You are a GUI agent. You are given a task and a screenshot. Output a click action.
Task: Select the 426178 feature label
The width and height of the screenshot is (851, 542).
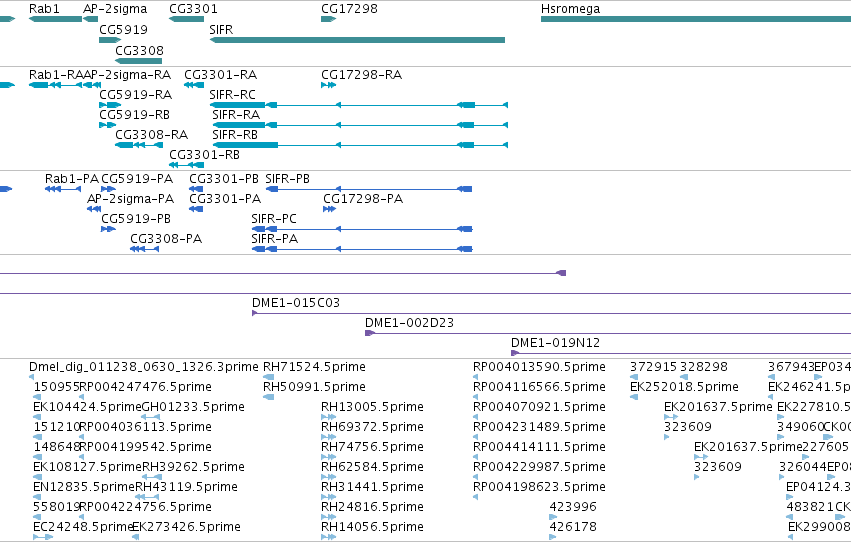[x=573, y=527]
